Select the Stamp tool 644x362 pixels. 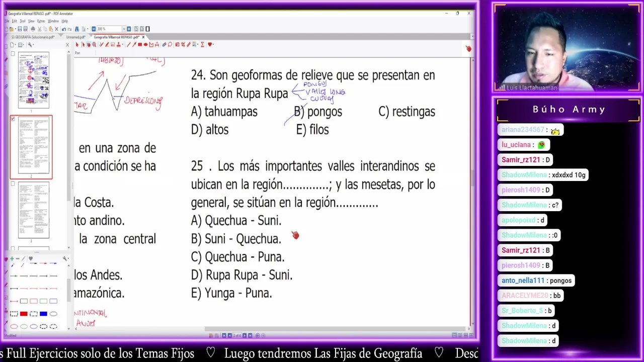point(118,45)
